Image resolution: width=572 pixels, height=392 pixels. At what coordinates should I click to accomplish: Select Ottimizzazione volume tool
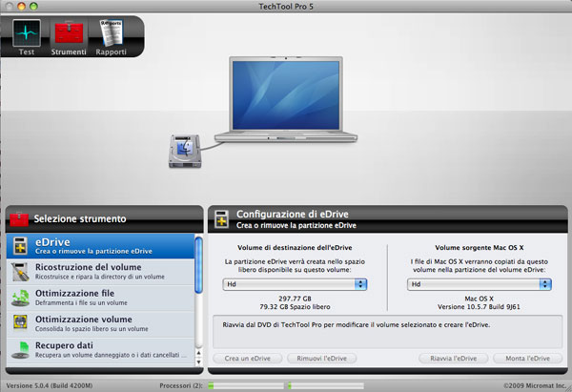coord(100,323)
